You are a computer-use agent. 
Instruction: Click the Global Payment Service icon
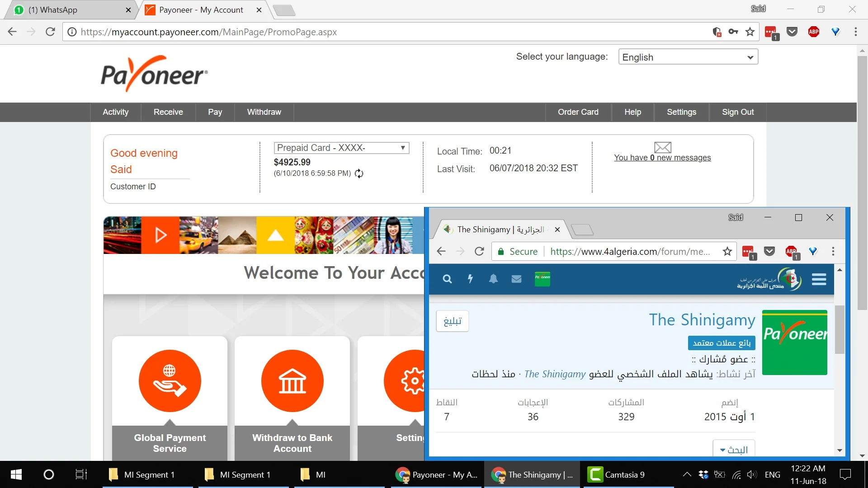[170, 381]
